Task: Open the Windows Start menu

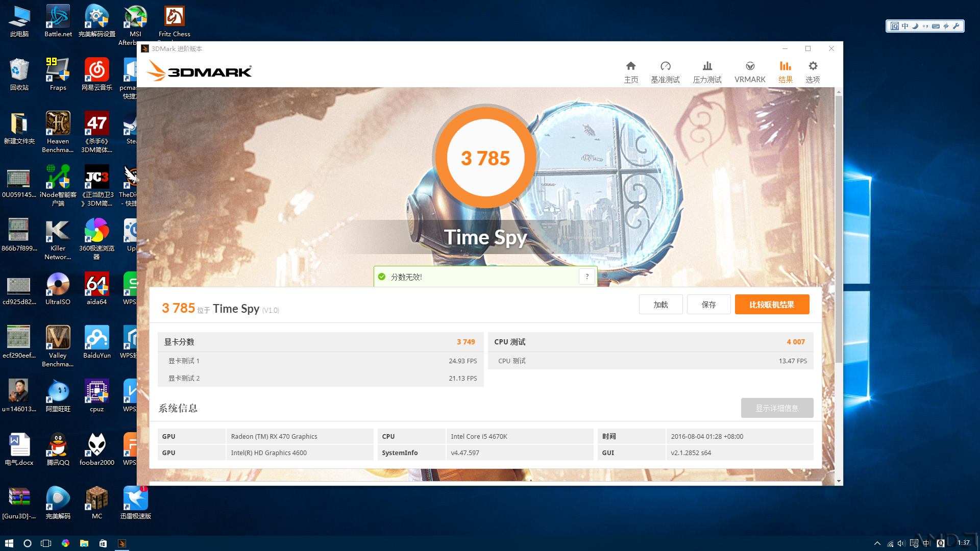Action: pyautogui.click(x=9, y=543)
